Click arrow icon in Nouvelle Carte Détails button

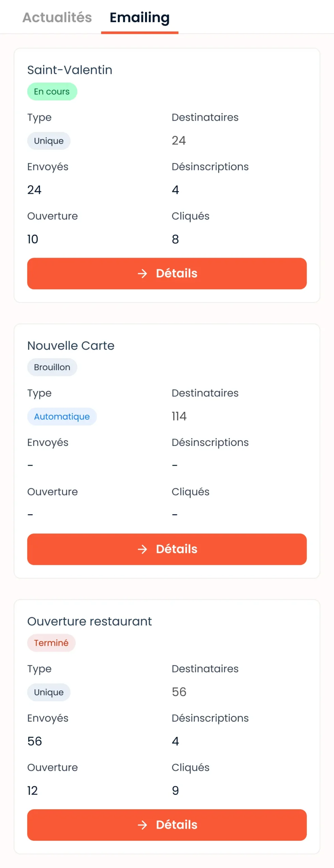click(143, 549)
